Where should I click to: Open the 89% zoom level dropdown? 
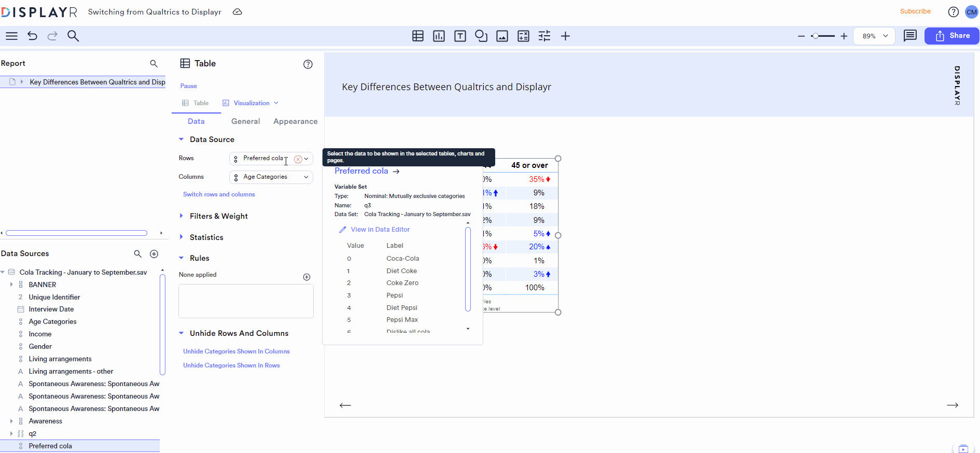(874, 36)
